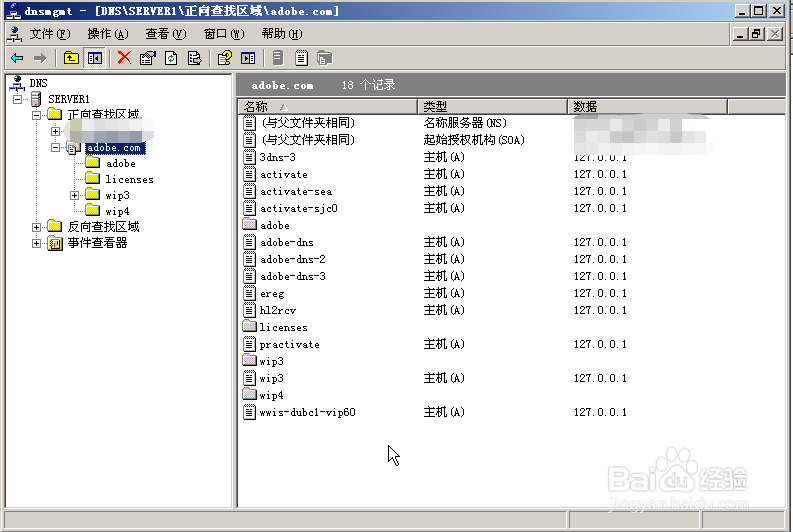The width and height of the screenshot is (793, 532).
Task: Collapse the adobe.com zone node
Action: click(56, 148)
